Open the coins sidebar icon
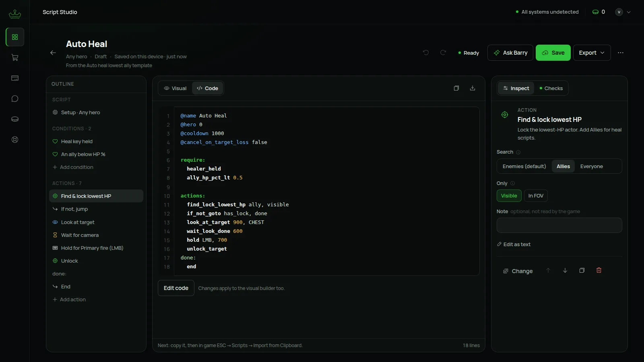This screenshot has width=644, height=362. coord(15,119)
